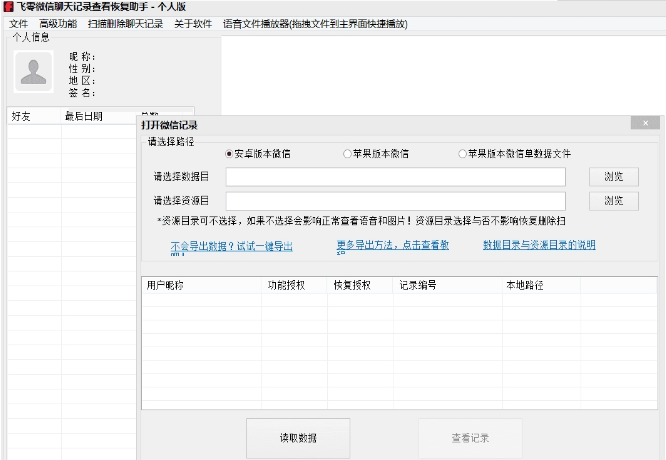Click the 请选择资源目 label

click(181, 200)
